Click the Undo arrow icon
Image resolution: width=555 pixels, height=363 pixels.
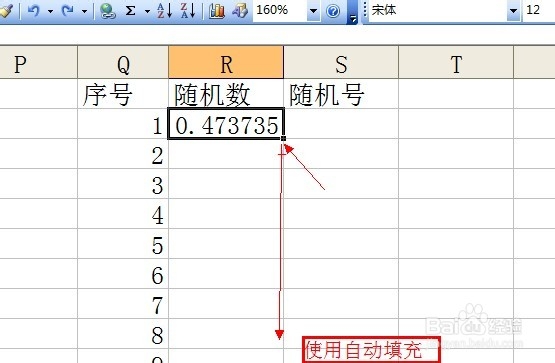click(x=34, y=11)
